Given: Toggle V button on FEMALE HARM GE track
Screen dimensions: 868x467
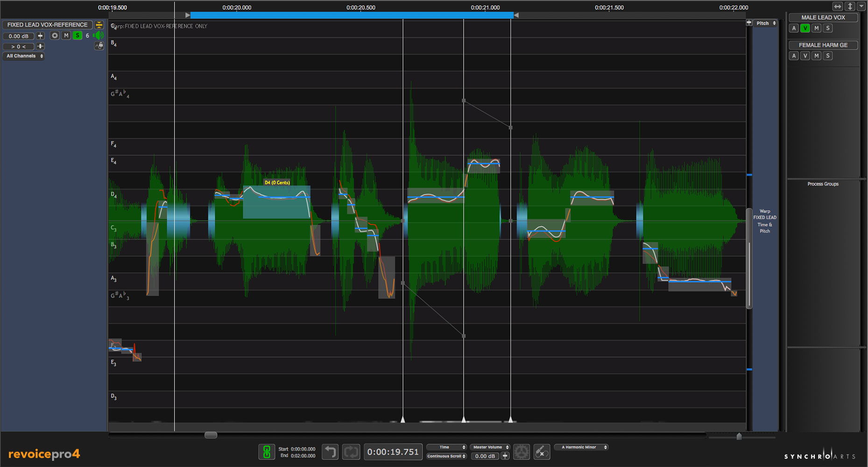Looking at the screenshot, I should click(805, 56).
